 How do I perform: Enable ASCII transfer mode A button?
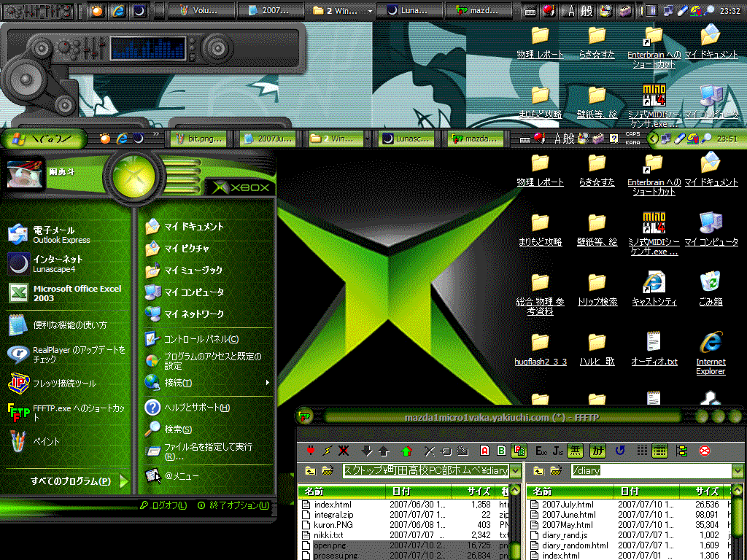485,450
